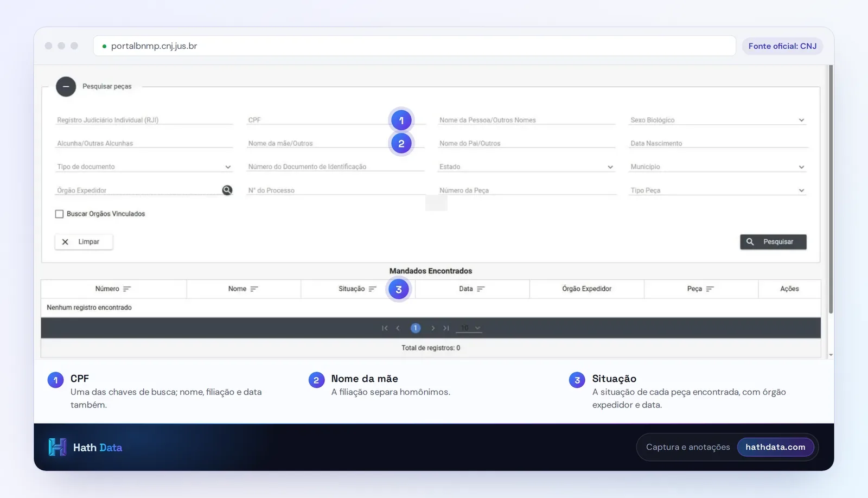Expand the Município dropdown
868x498 pixels.
click(718, 167)
